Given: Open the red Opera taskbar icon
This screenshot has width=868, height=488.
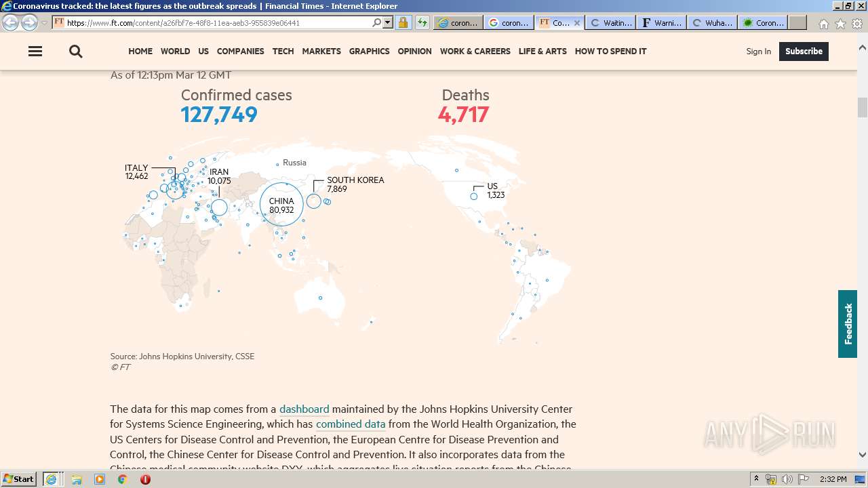Looking at the screenshot, I should coord(145,479).
